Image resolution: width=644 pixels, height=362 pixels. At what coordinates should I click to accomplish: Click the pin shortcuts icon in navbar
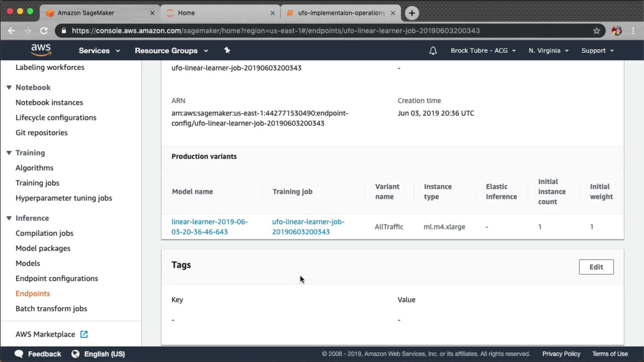227,50
